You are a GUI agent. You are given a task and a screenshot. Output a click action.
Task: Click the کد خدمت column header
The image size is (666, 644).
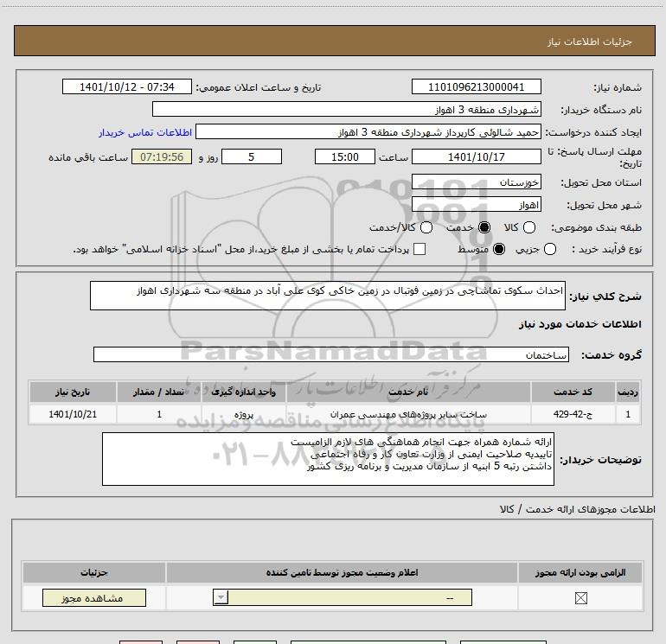(x=573, y=392)
